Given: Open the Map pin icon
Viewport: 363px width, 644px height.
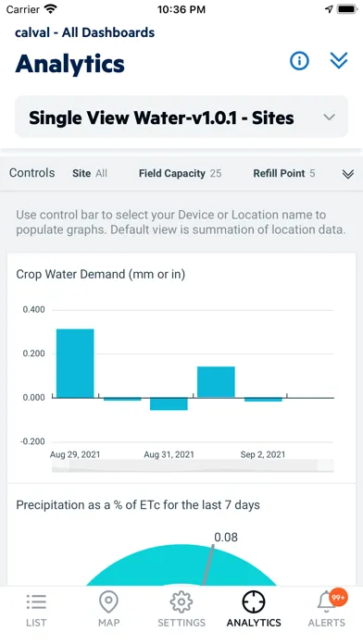Looking at the screenshot, I should (x=108, y=602).
